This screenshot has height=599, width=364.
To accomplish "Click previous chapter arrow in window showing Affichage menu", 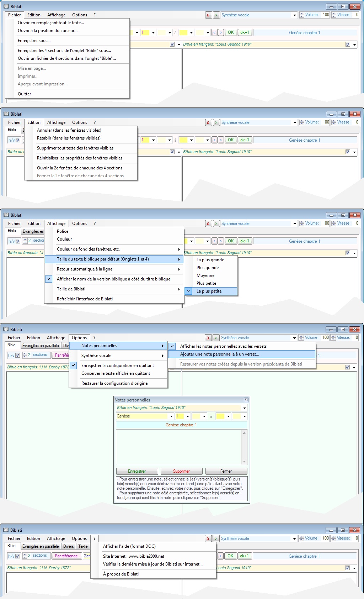I will (x=214, y=241).
